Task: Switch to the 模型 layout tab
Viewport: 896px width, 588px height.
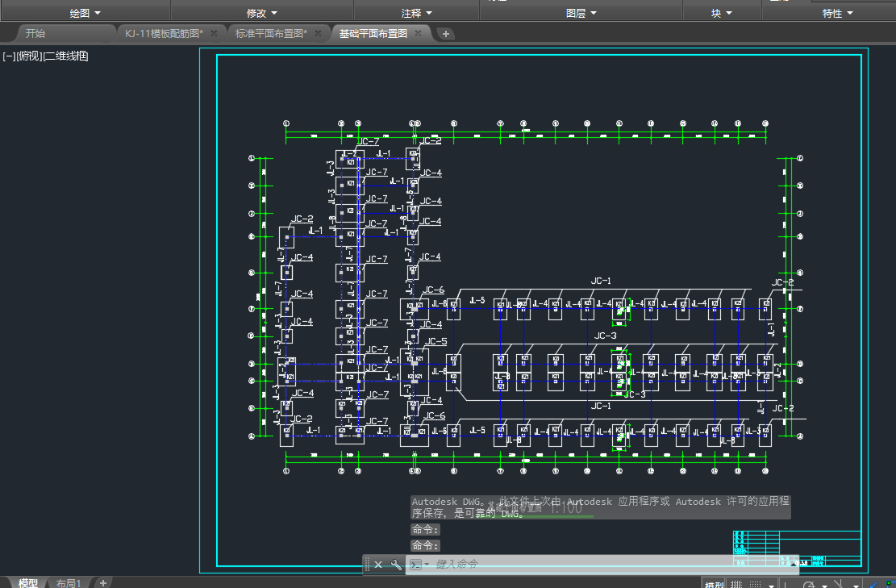Action: 28,583
